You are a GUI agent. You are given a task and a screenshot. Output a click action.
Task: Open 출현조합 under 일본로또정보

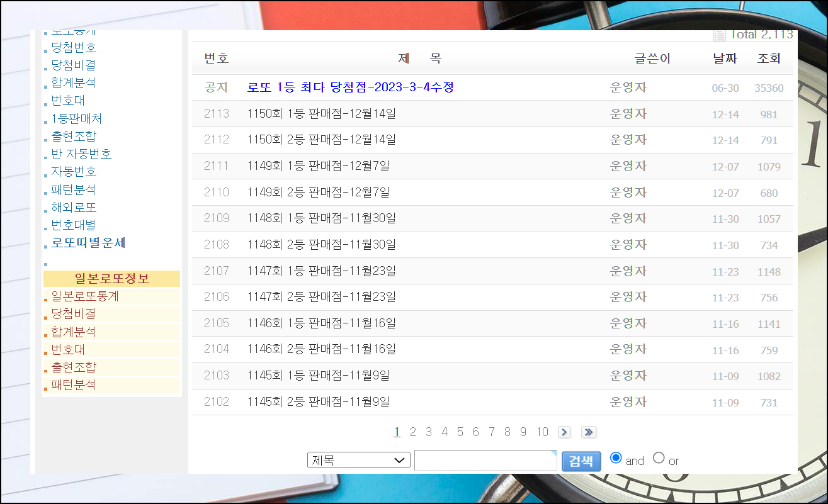coord(74,367)
